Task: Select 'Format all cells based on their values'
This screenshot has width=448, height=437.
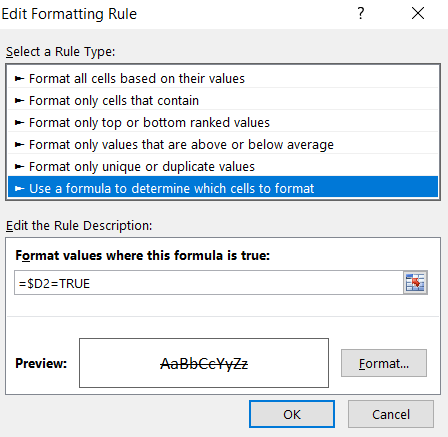Action: pyautogui.click(x=223, y=78)
